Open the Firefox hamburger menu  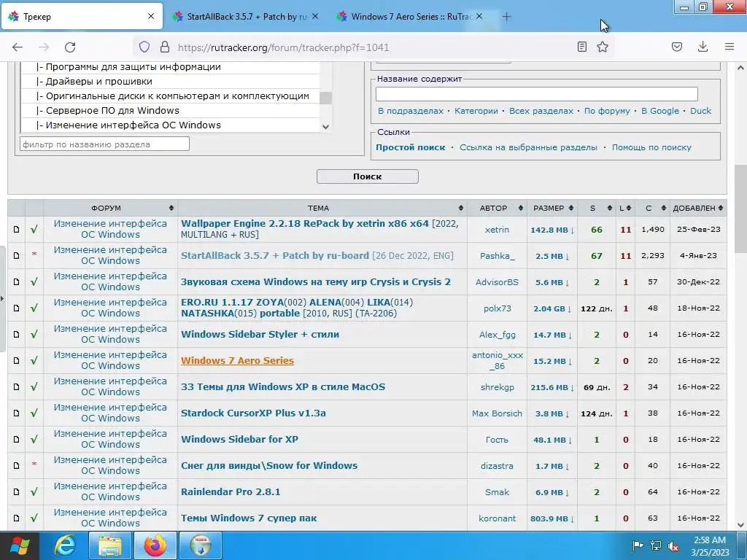coord(729,47)
